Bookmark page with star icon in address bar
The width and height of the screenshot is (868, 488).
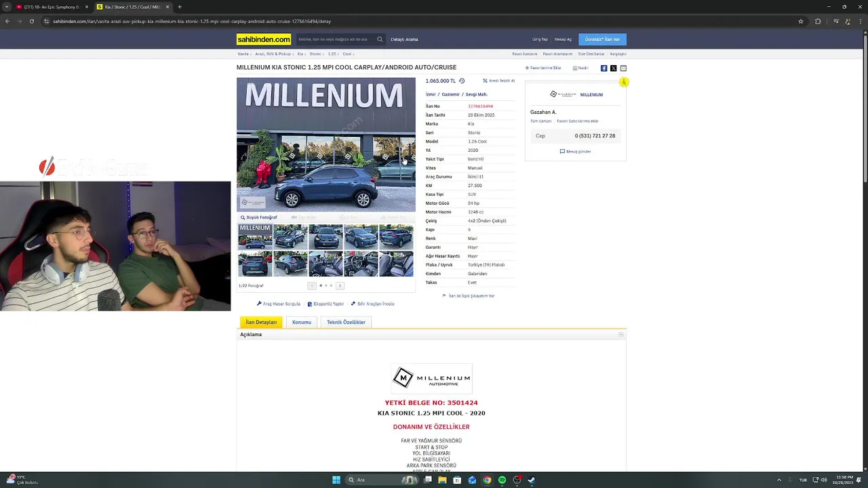(x=801, y=21)
